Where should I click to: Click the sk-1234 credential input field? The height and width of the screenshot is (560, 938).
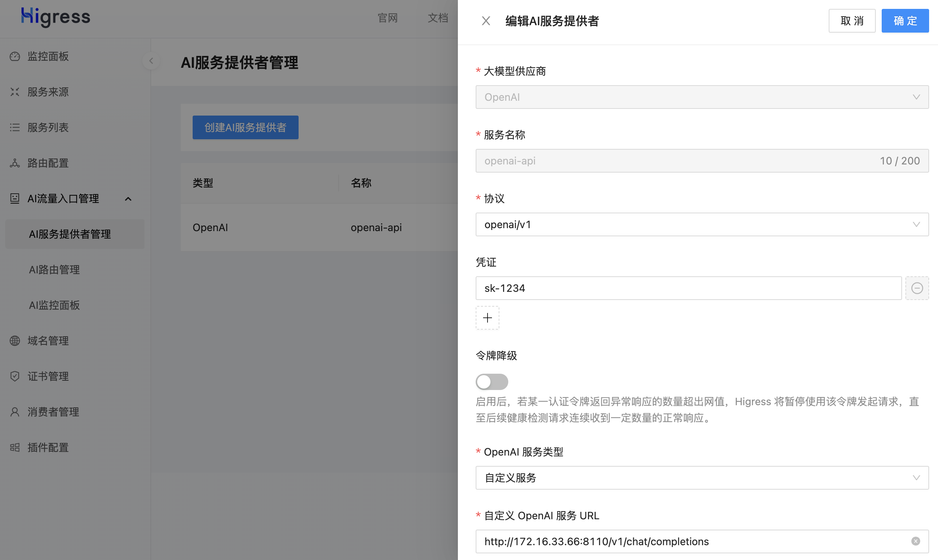click(x=688, y=288)
